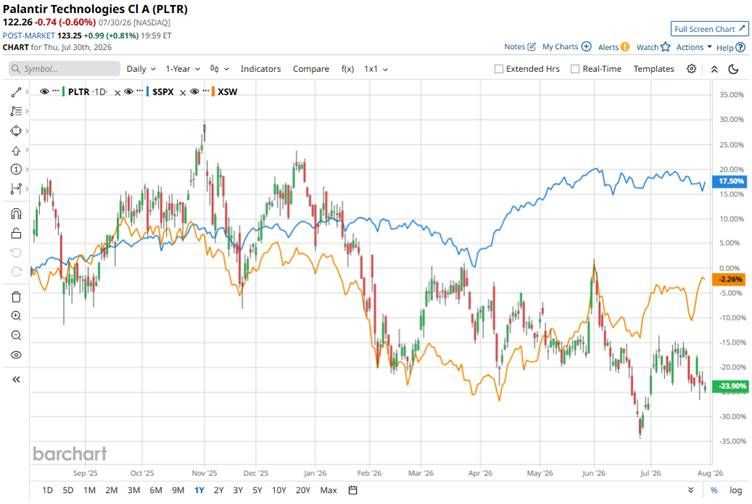Open the PLTR series options dots
Viewport: 752px width, 504px height.
pos(56,91)
